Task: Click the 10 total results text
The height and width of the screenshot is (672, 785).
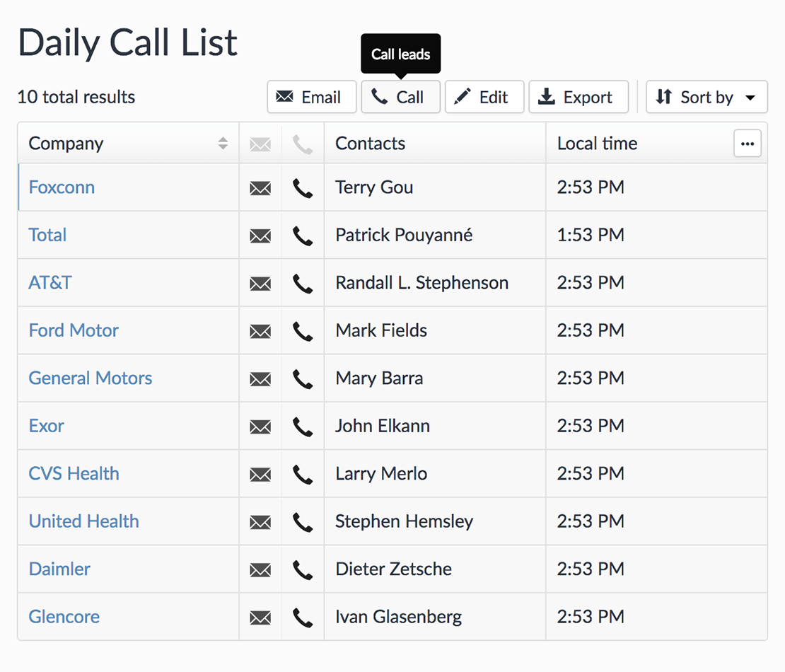Action: click(76, 97)
